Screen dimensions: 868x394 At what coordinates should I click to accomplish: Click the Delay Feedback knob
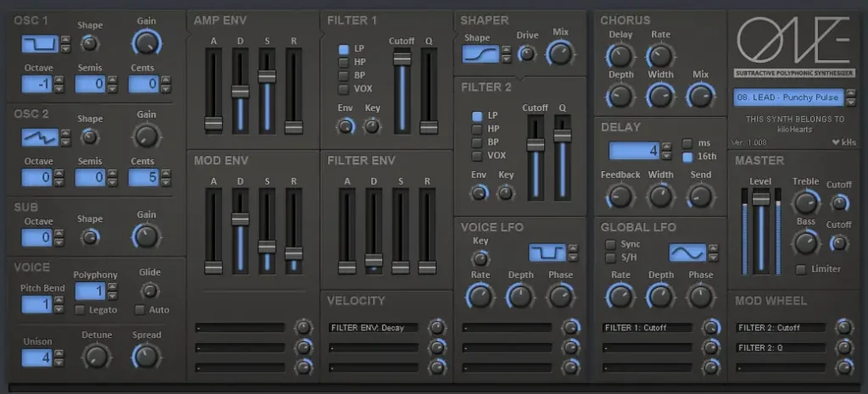(620, 196)
